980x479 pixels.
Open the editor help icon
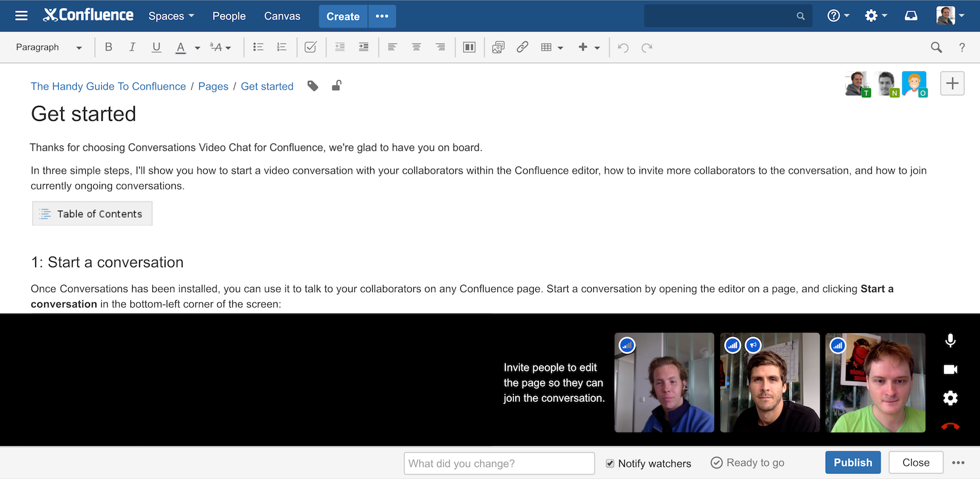962,47
